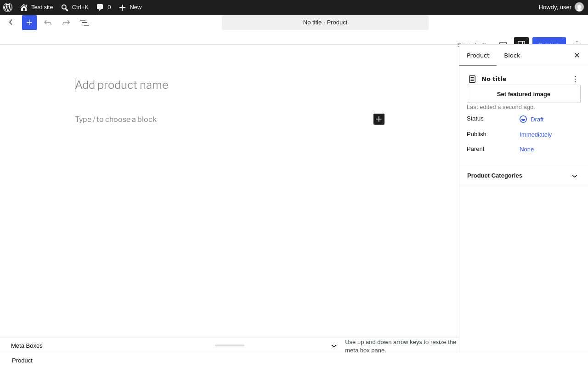Add block with the black plus button
This screenshot has height=368, width=588.
(379, 119)
